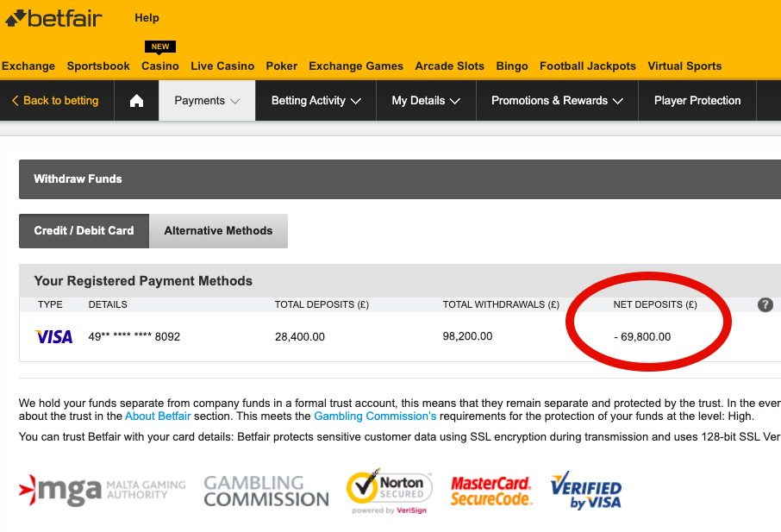
Task: Click total withdrawals value 98,200.00
Action: pyautogui.click(x=468, y=336)
